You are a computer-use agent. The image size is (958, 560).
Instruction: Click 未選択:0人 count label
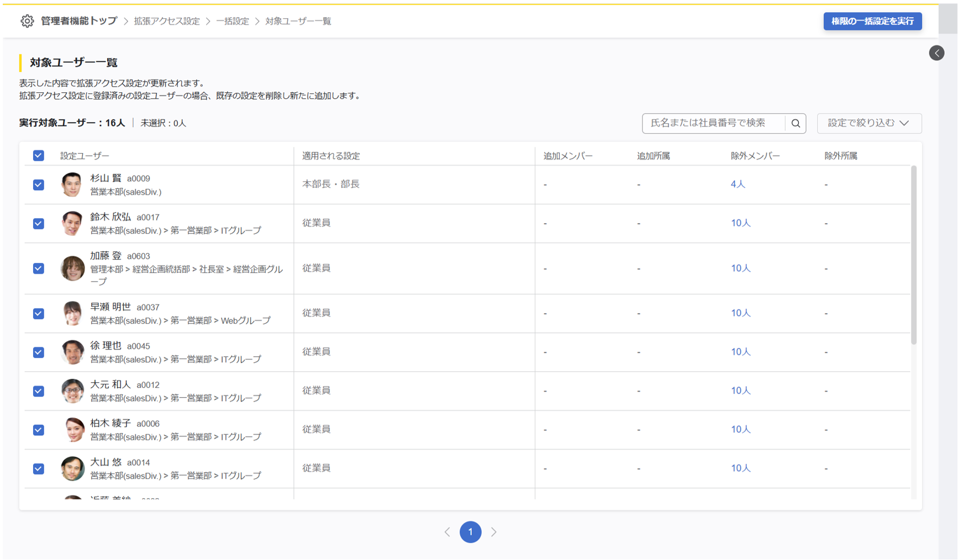click(163, 123)
